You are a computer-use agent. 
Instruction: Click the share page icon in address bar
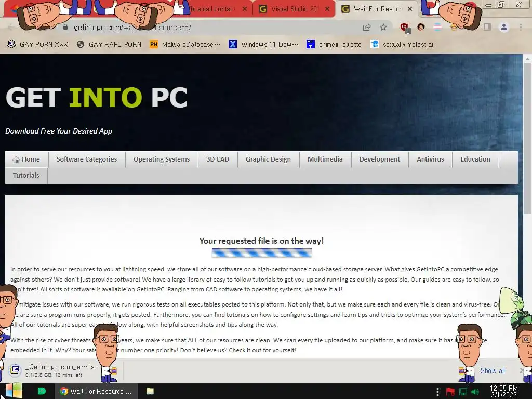pos(366,28)
